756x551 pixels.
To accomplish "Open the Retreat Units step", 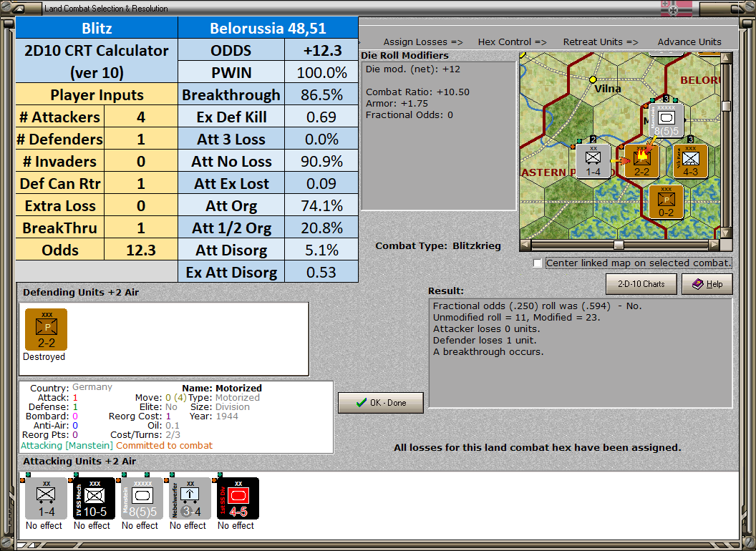I will pyautogui.click(x=600, y=42).
